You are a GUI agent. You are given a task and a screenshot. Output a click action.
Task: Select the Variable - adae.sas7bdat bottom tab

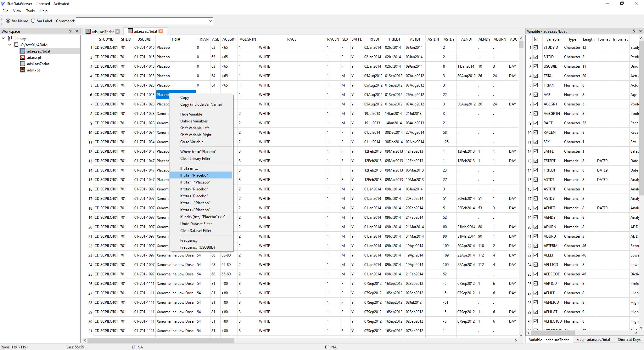coord(549,340)
